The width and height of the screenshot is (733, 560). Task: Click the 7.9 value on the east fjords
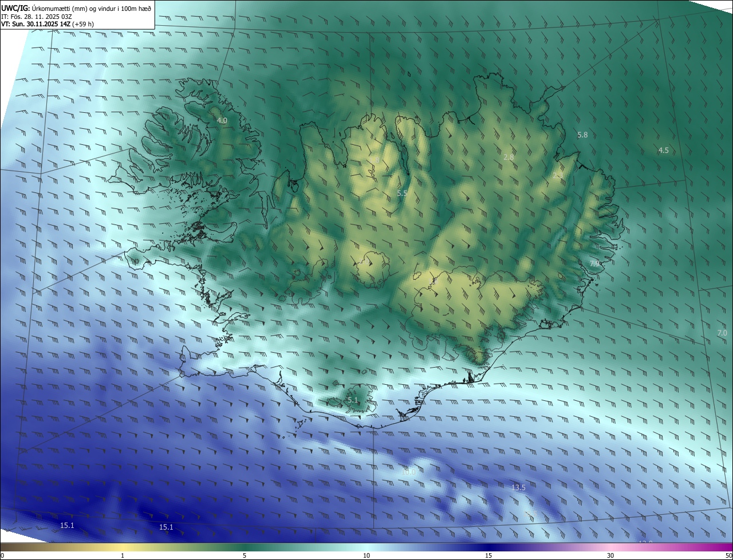[x=596, y=263]
